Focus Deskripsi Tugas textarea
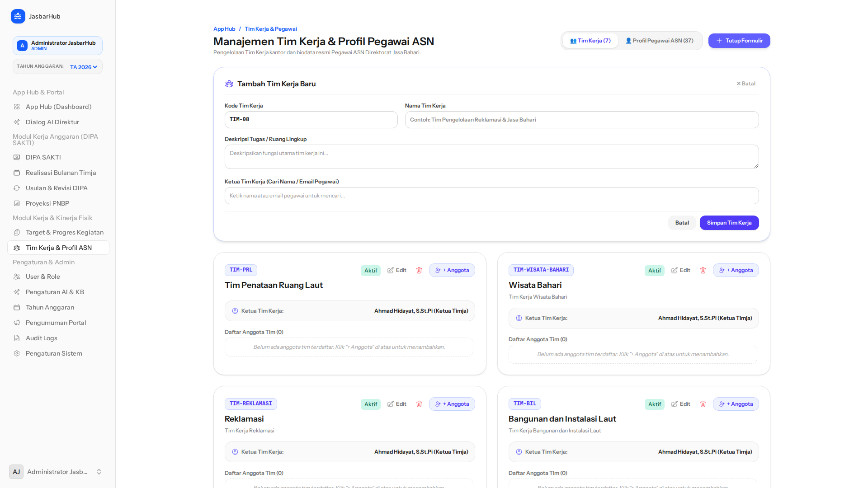This screenshot has height=488, width=868. point(491,157)
